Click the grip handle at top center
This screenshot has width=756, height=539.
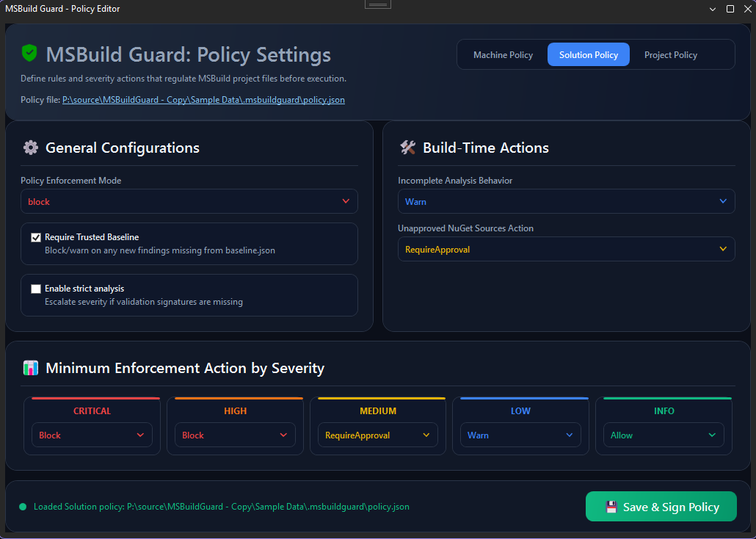pyautogui.click(x=377, y=4)
